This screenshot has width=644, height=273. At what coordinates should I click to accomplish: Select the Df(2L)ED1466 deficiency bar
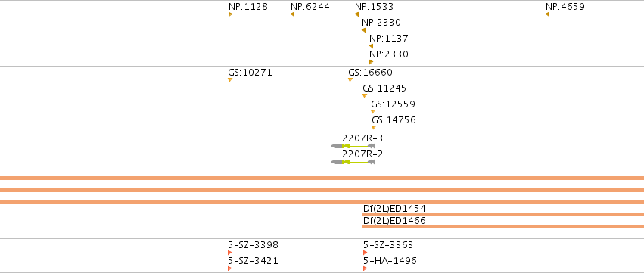502,226
